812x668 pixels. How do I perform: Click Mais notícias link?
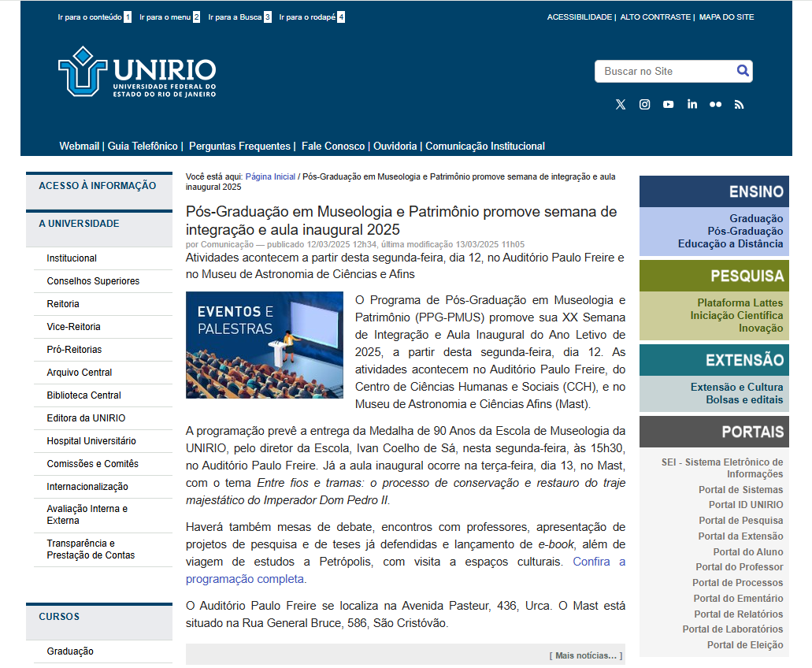click(x=586, y=655)
